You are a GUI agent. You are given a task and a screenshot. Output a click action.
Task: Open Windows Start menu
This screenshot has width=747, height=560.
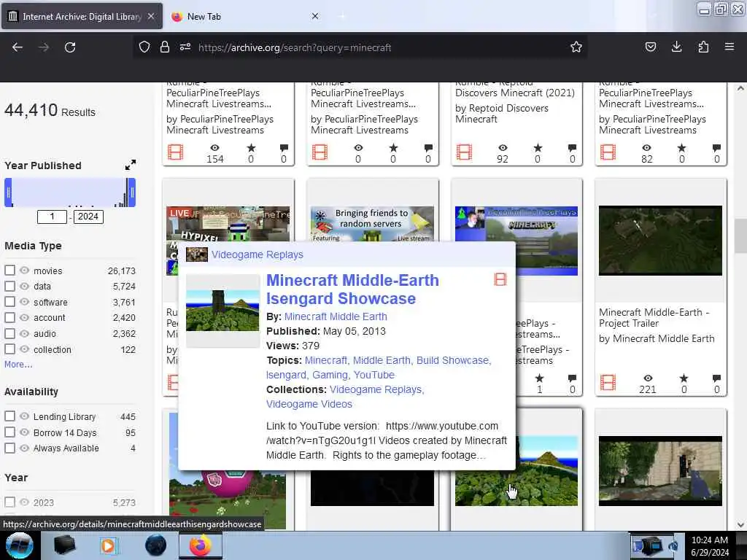[19, 545]
